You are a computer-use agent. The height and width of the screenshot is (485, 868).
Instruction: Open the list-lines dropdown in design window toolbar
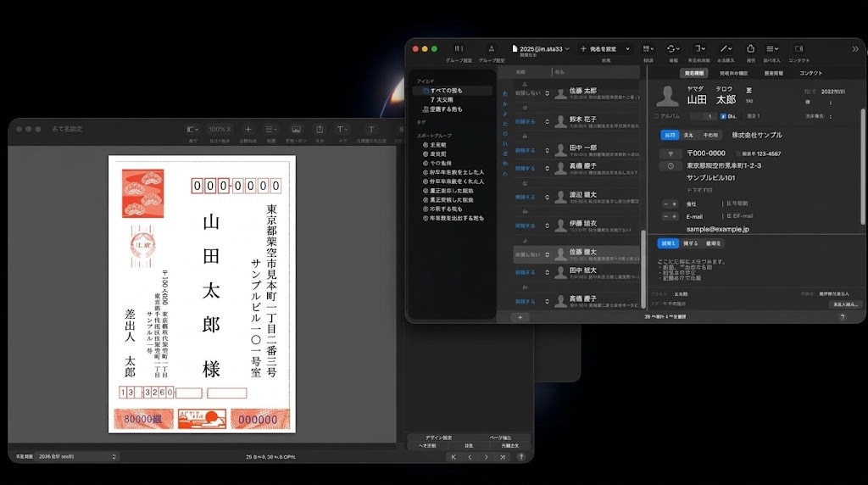tap(271, 129)
